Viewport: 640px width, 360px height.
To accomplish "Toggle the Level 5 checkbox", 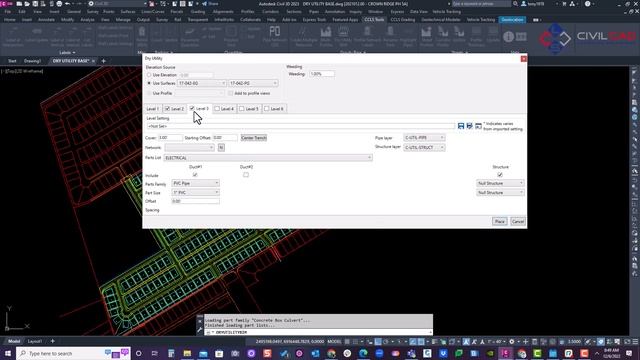I will pyautogui.click(x=242, y=109).
